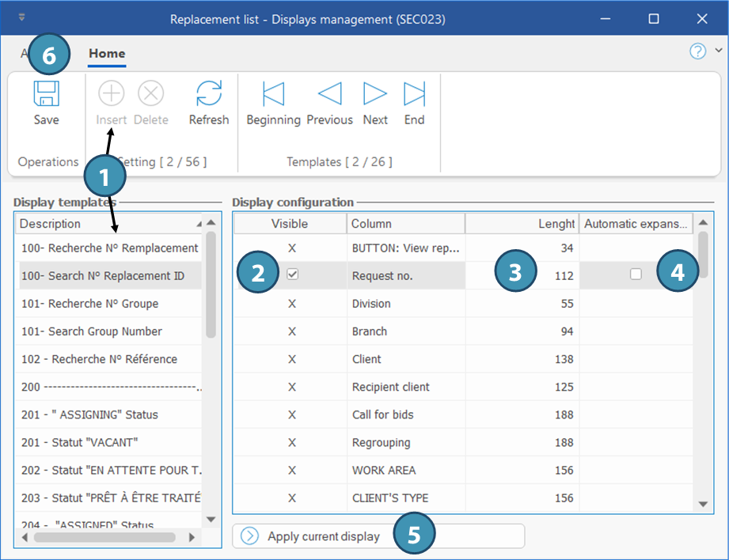Open the title bar quick access dropdown
This screenshot has width=729, height=560.
tap(21, 17)
